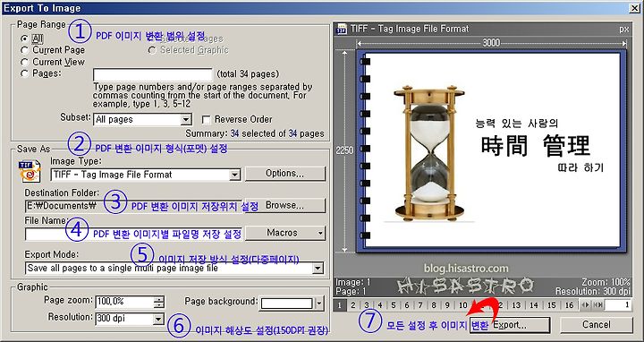Decrease Page zoom with the down spinner

point(159,305)
